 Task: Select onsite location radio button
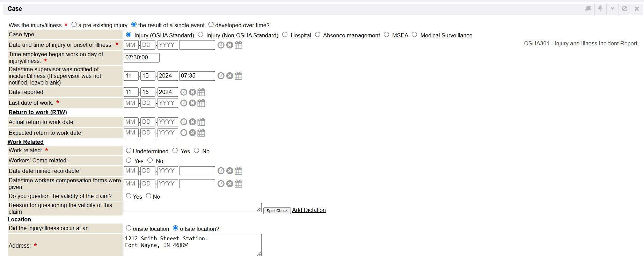point(129,228)
